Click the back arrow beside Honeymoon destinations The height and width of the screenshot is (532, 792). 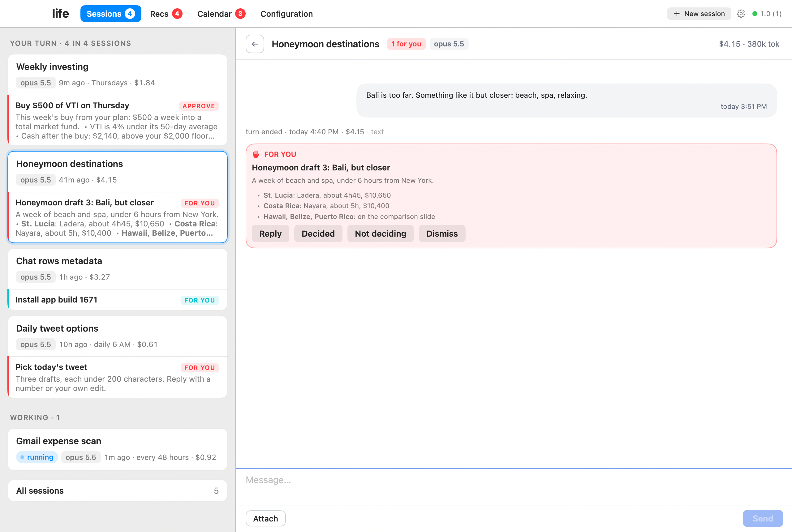(x=255, y=44)
